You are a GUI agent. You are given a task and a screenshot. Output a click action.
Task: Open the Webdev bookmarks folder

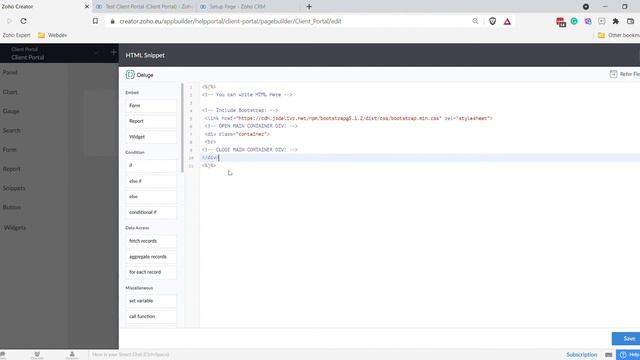[x=52, y=35]
